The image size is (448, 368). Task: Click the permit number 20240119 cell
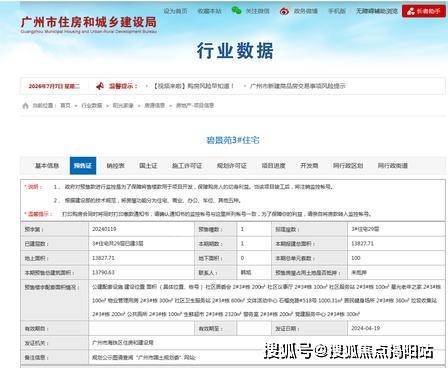[x=141, y=229]
